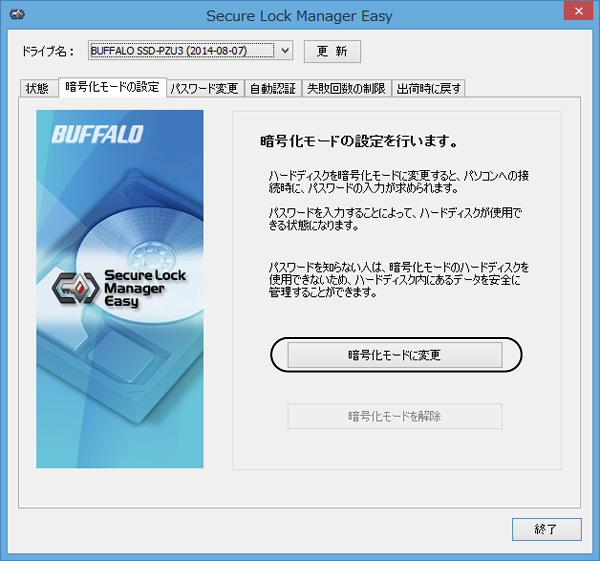Click the key lock icon in banner
Image resolution: width=600 pixels, height=561 pixels.
pyautogui.click(x=75, y=289)
